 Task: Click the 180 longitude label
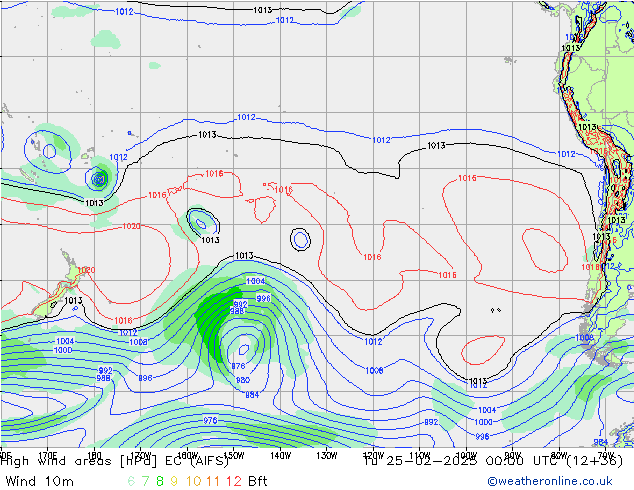point(94,454)
